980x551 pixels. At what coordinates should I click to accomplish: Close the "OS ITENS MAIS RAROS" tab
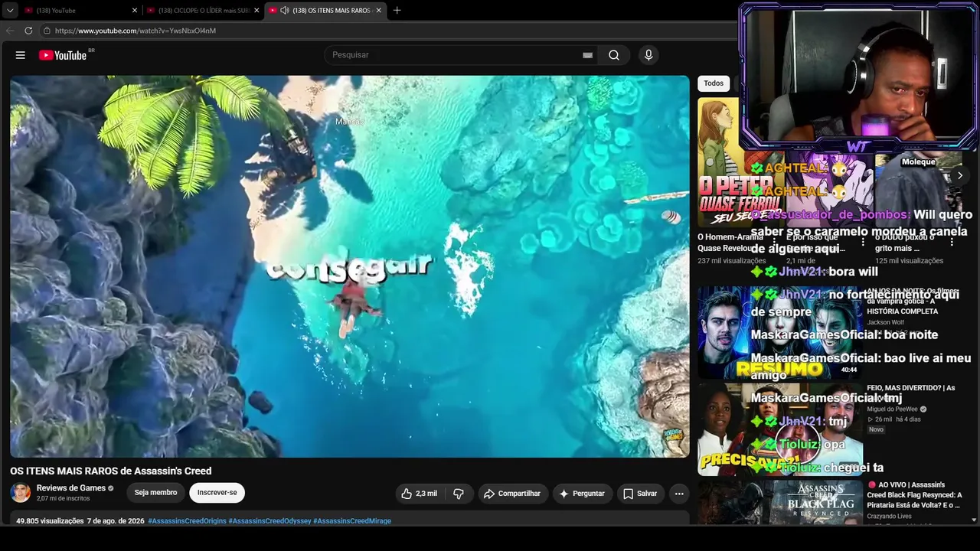[x=378, y=11]
